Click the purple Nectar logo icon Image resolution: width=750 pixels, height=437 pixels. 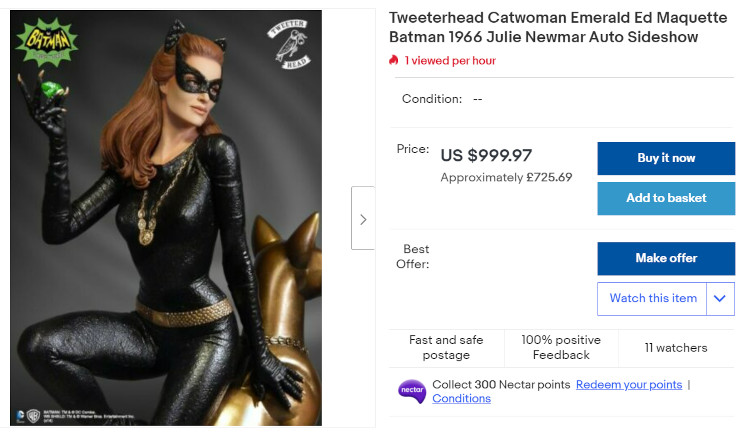pos(412,391)
